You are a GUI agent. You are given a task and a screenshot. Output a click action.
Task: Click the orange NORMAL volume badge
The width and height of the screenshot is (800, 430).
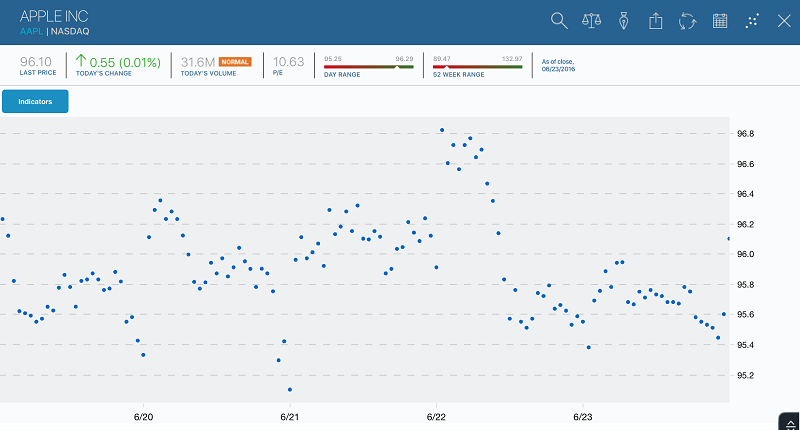click(235, 62)
